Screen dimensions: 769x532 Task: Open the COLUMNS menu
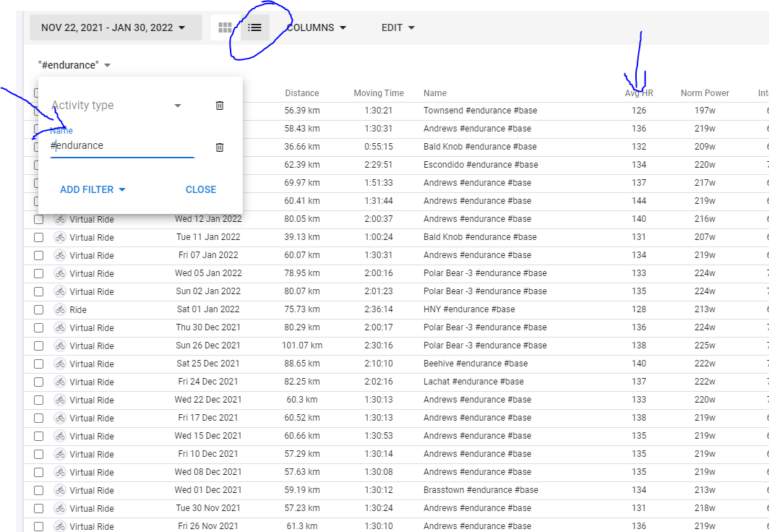(316, 27)
